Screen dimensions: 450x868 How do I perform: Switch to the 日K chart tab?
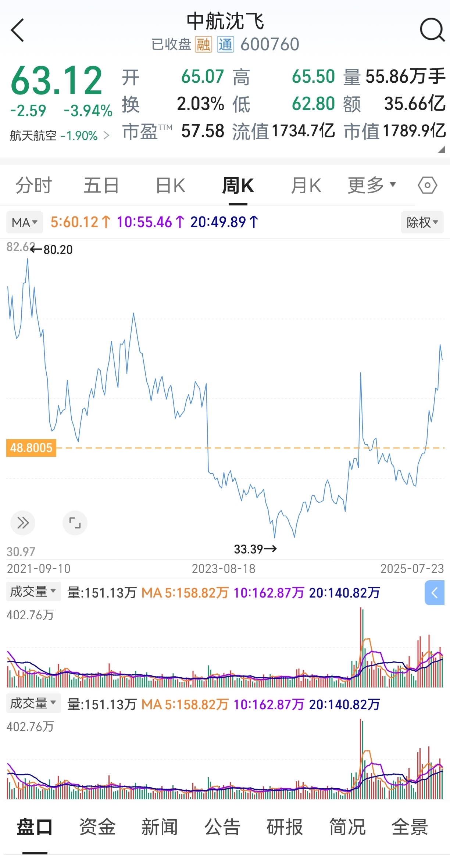point(171,185)
